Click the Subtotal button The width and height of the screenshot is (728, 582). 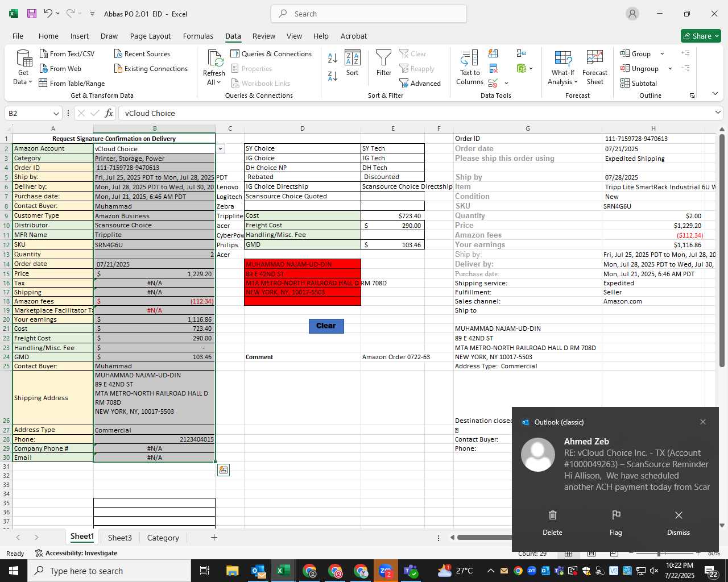coord(639,83)
